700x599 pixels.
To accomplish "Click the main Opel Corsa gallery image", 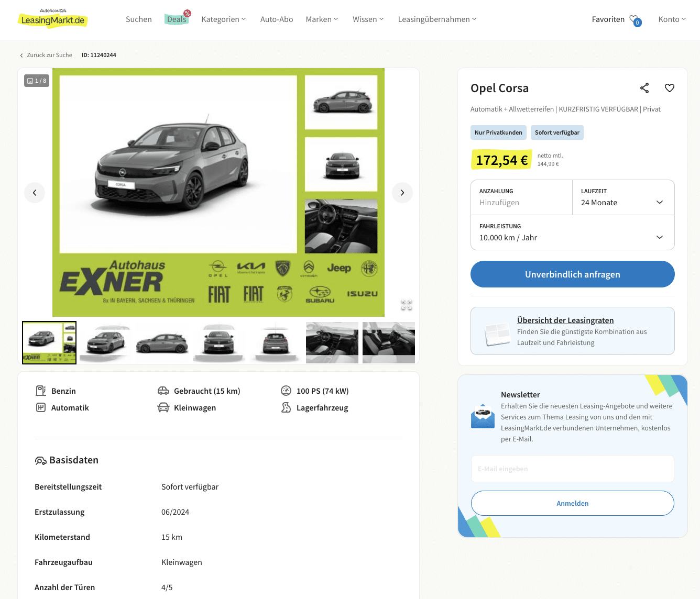I will [x=218, y=192].
